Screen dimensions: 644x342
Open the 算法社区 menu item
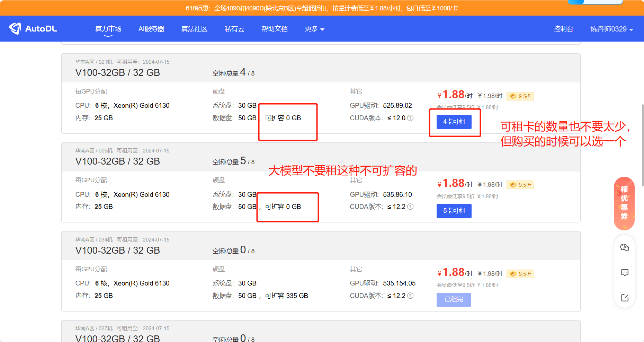[194, 29]
